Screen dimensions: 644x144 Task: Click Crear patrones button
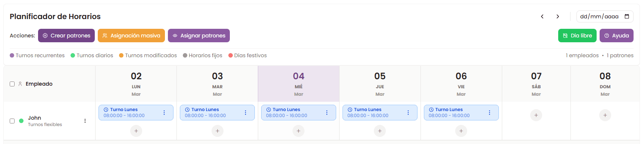point(66,36)
